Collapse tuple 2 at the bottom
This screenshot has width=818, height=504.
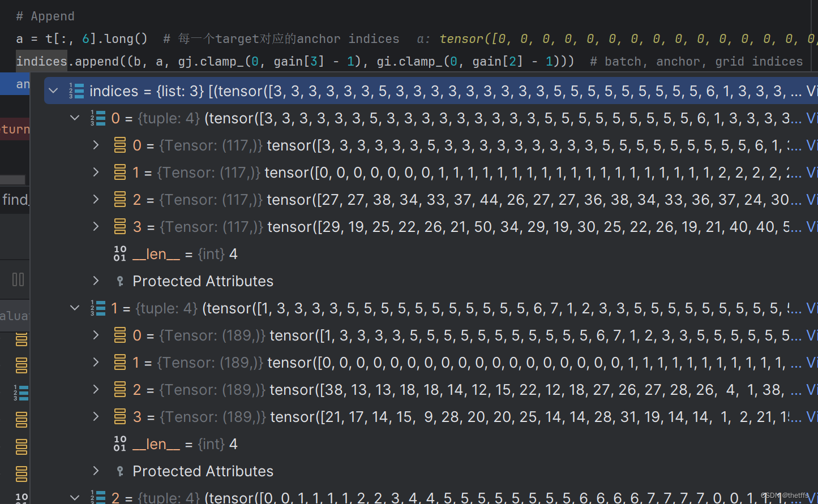pyautogui.click(x=75, y=497)
